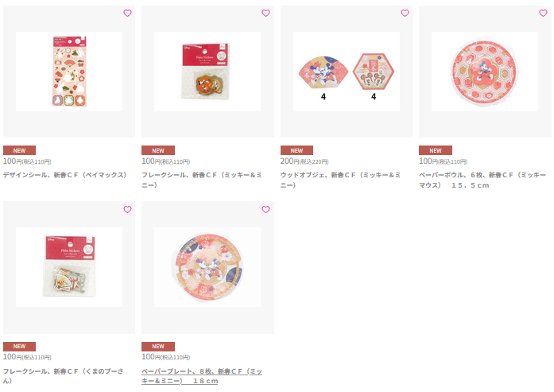Screen dimensions: 554x392
Task: View the Pooh flake sticker package image
Action: 69,267
